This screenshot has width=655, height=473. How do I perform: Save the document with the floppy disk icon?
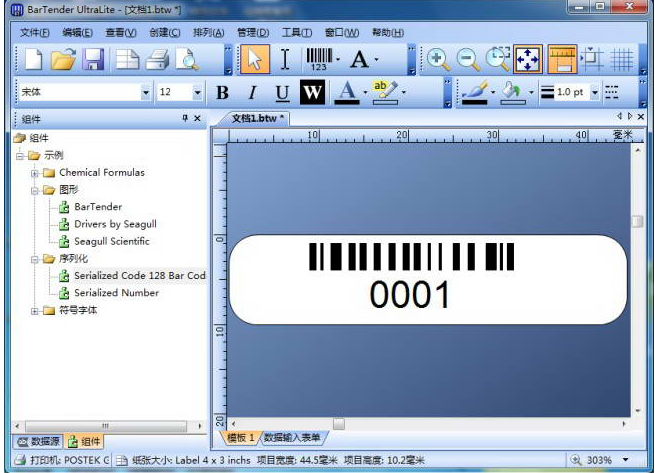point(93,59)
